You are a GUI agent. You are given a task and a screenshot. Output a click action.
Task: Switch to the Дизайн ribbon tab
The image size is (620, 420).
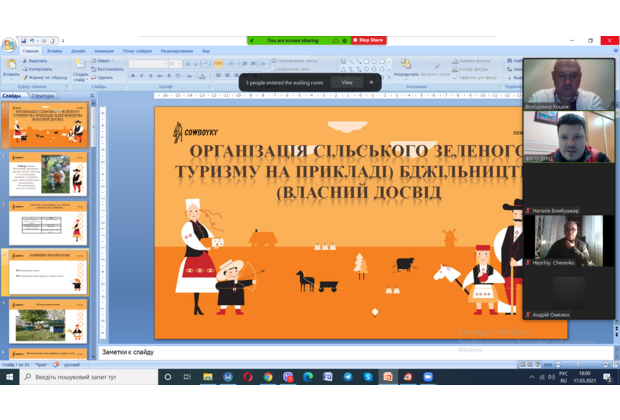coord(78,51)
